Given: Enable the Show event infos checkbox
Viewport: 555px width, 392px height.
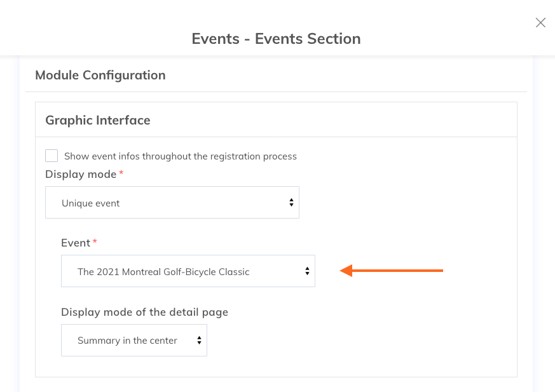Looking at the screenshot, I should [x=51, y=156].
